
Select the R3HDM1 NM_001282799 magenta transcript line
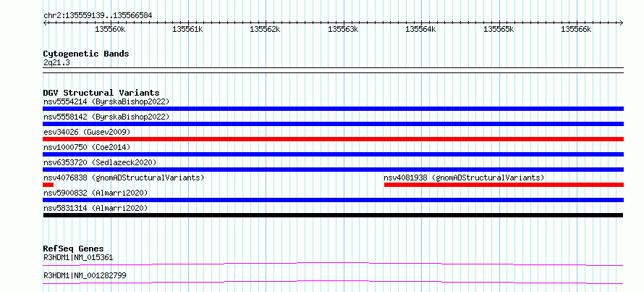point(333,282)
